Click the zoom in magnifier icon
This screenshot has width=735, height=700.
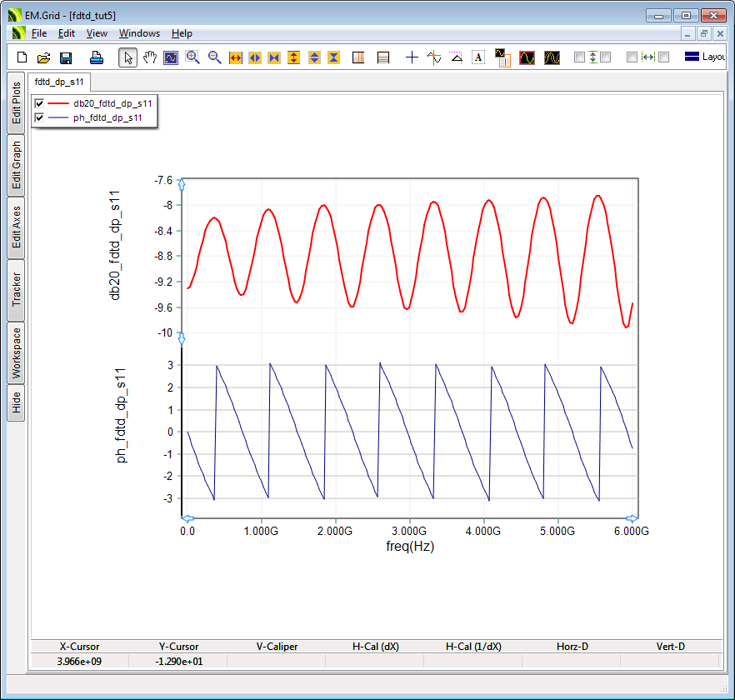click(192, 57)
